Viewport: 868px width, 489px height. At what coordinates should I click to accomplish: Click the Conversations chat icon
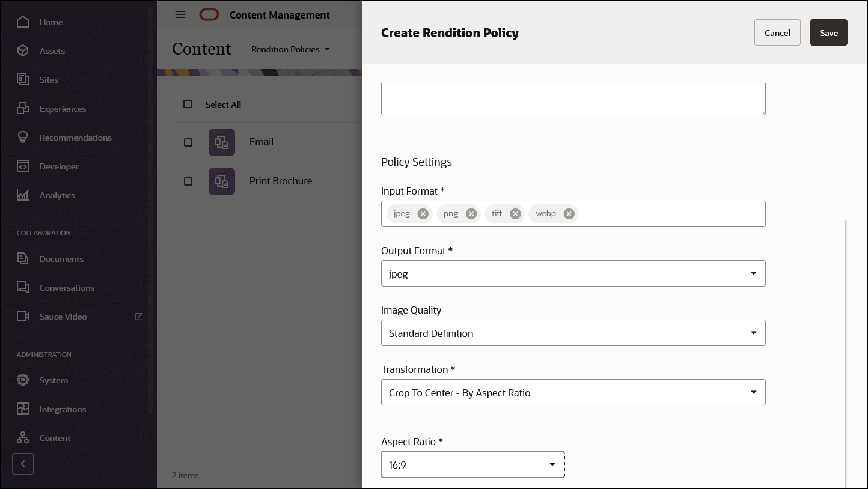point(23,288)
